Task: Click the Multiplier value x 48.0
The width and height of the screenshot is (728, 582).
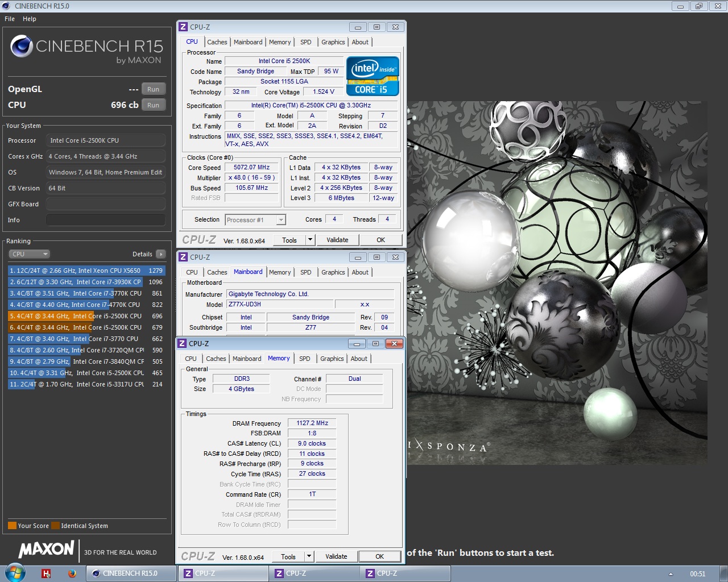Action: 251,178
